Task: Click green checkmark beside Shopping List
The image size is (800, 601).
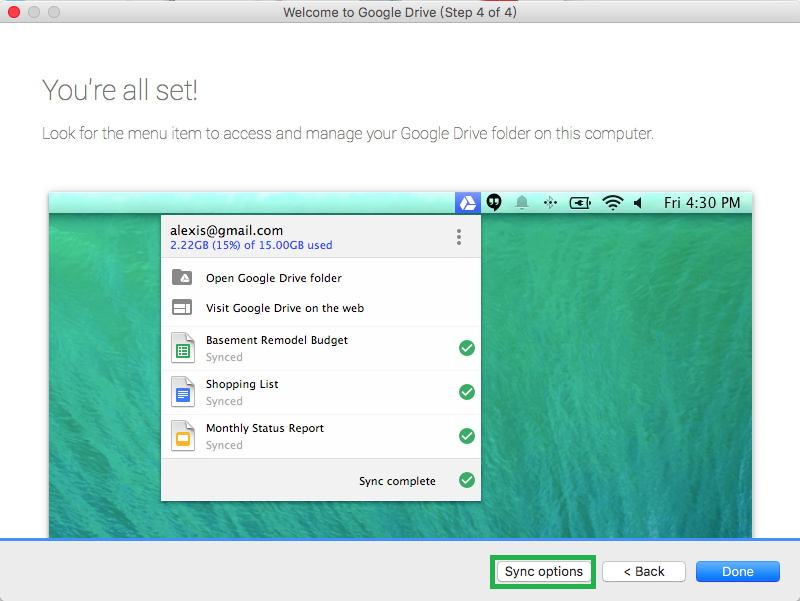Action: click(467, 392)
